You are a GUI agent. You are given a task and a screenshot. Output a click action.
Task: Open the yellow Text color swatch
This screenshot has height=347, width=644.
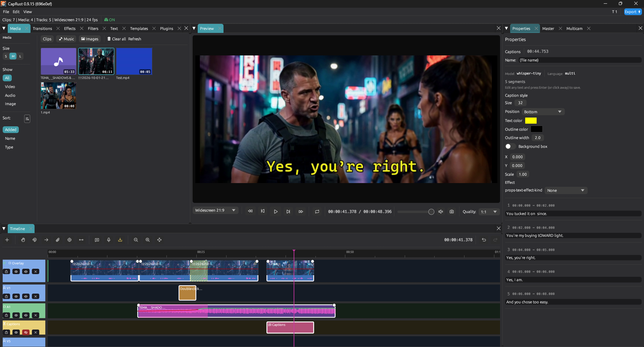tap(531, 121)
